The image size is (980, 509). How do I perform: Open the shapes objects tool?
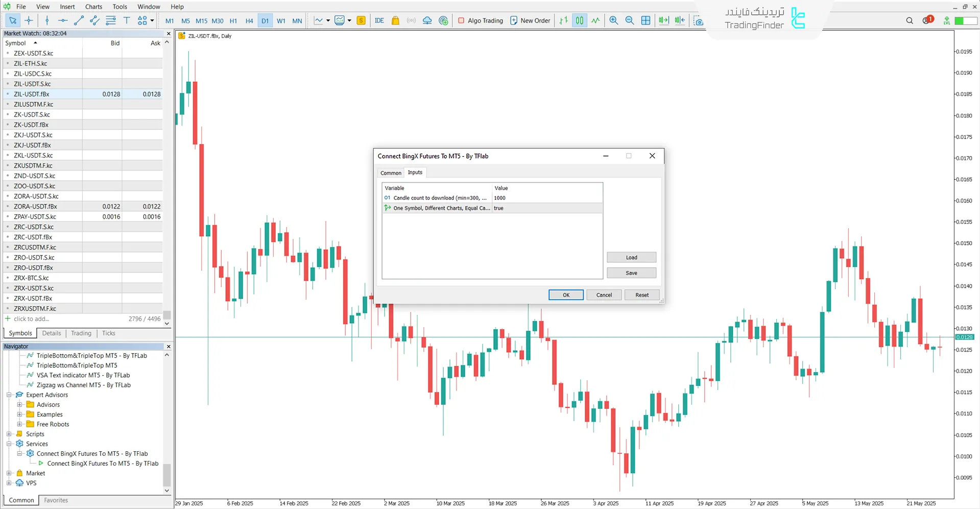pos(142,20)
